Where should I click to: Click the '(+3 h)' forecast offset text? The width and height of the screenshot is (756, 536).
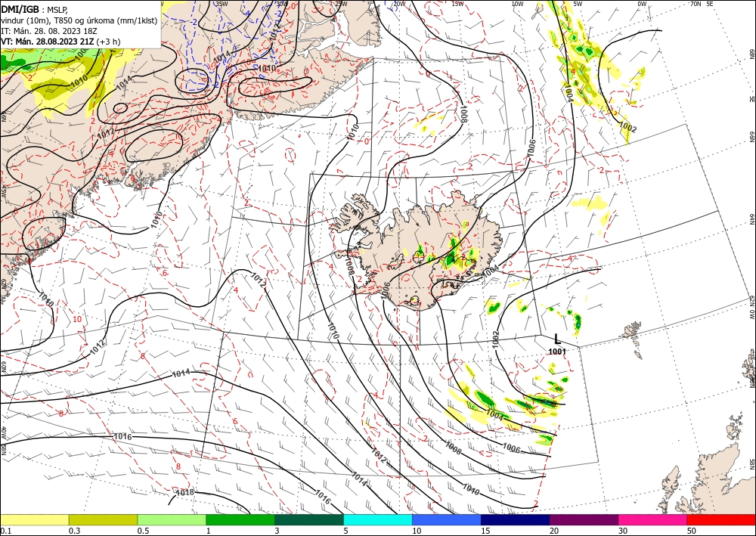tap(108, 42)
